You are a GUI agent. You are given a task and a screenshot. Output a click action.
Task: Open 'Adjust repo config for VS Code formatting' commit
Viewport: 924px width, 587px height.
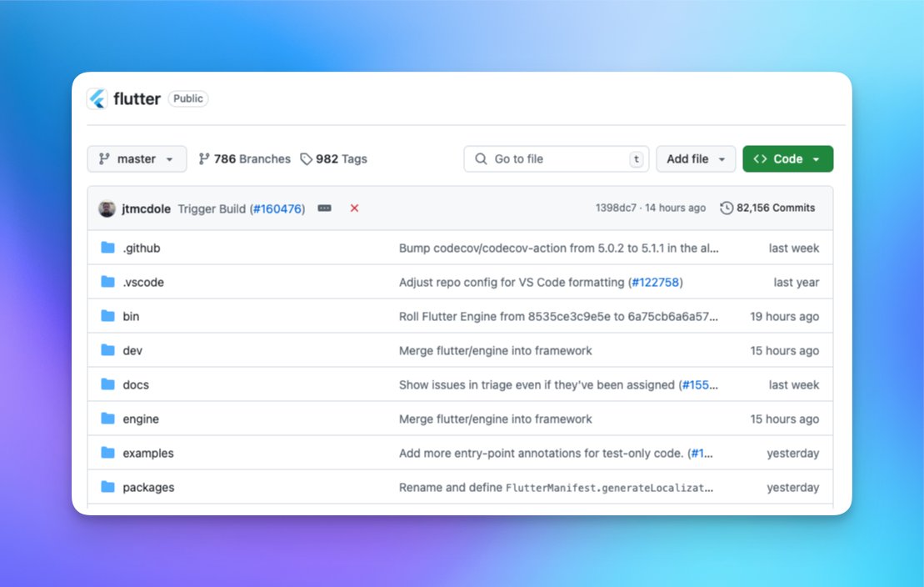pyautogui.click(x=512, y=283)
